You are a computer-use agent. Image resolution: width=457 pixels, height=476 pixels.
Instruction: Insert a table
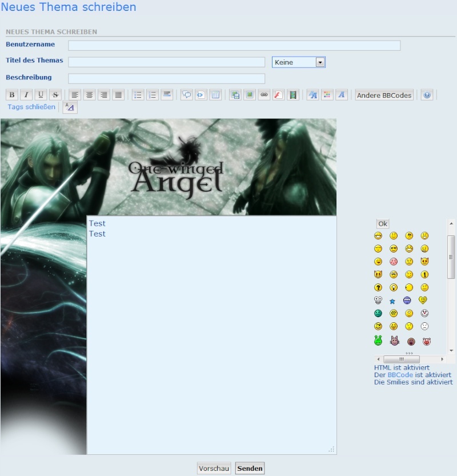[215, 95]
